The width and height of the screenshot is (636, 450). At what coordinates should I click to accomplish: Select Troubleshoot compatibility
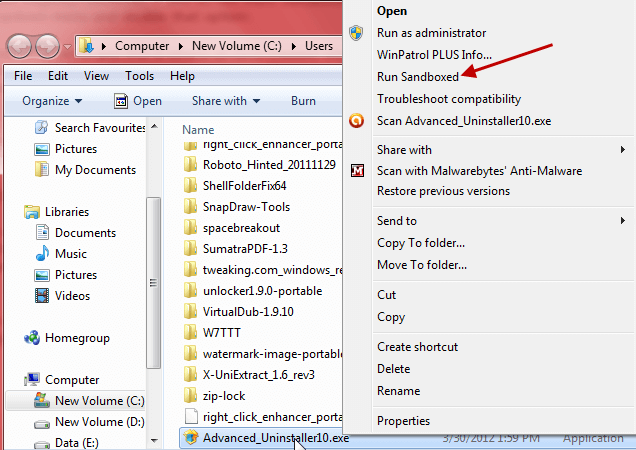tap(449, 99)
